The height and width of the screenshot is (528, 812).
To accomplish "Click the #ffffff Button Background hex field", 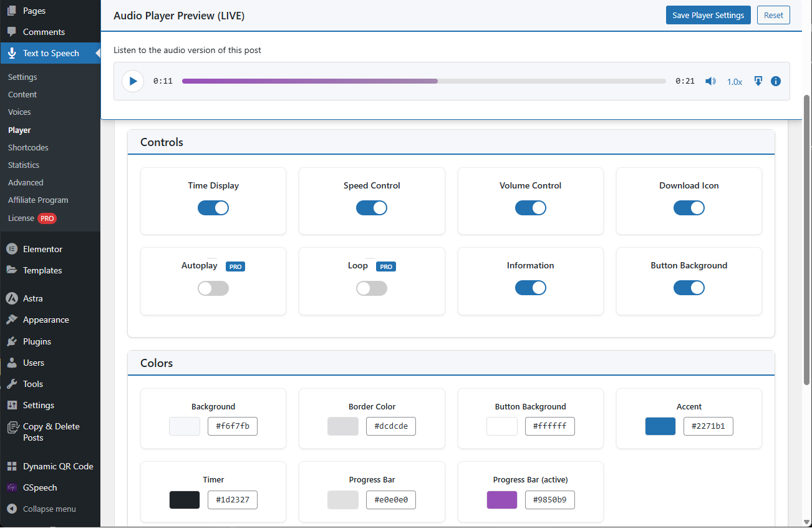I will point(550,426).
